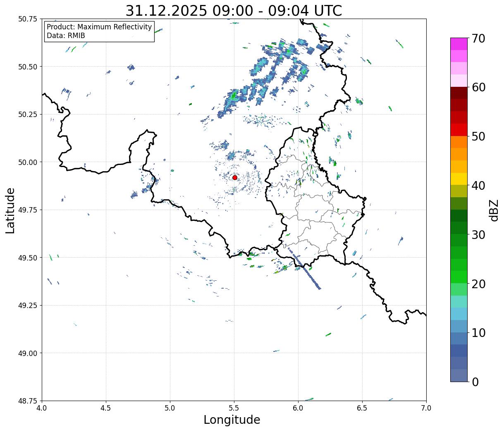Click the 5.5 longitude tick label

coord(234,408)
